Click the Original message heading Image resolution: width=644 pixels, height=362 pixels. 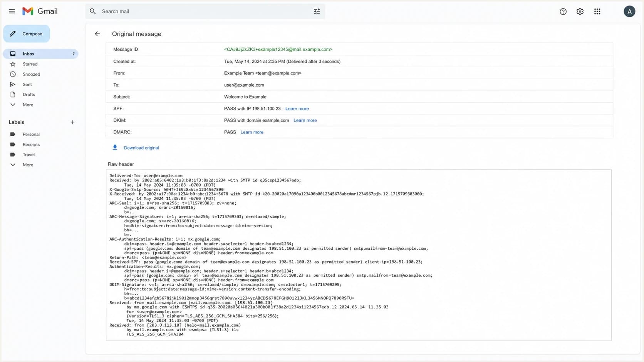[x=137, y=34]
